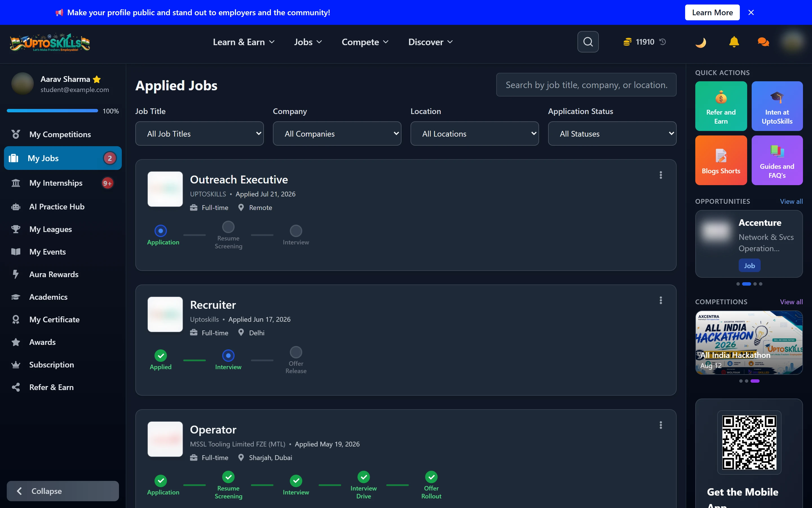This screenshot has width=812, height=508.
Task: Expand the Learn & Earn menu
Action: (x=244, y=42)
